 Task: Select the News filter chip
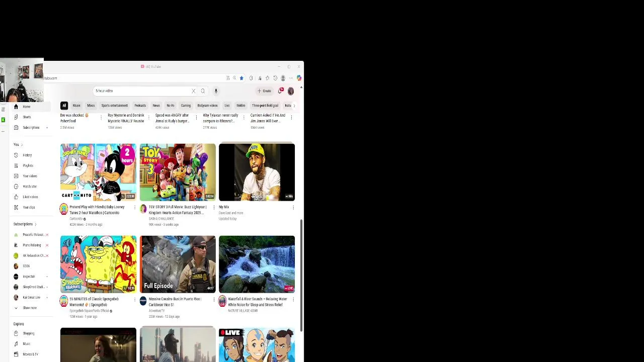click(x=156, y=106)
